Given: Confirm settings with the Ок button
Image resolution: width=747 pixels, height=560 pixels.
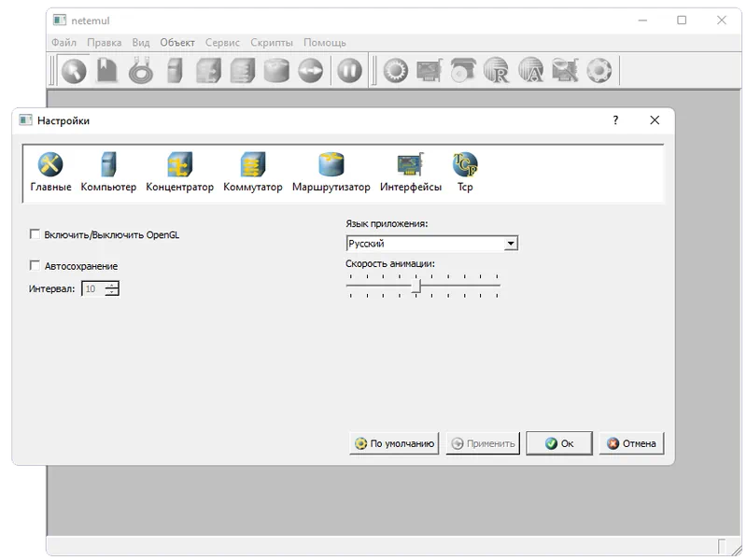Looking at the screenshot, I should pos(559,443).
